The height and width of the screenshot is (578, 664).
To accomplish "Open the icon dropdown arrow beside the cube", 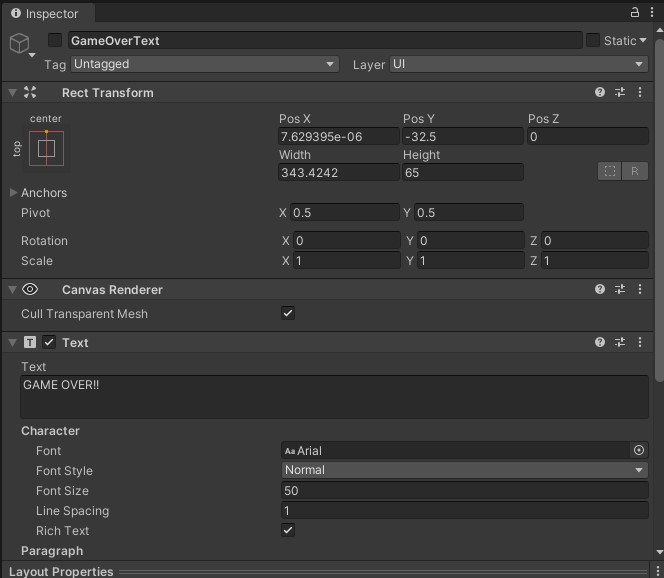I will (x=32, y=55).
